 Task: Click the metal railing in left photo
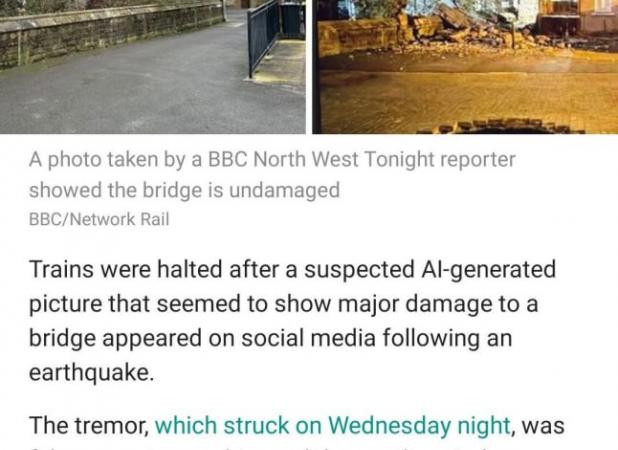(x=263, y=37)
